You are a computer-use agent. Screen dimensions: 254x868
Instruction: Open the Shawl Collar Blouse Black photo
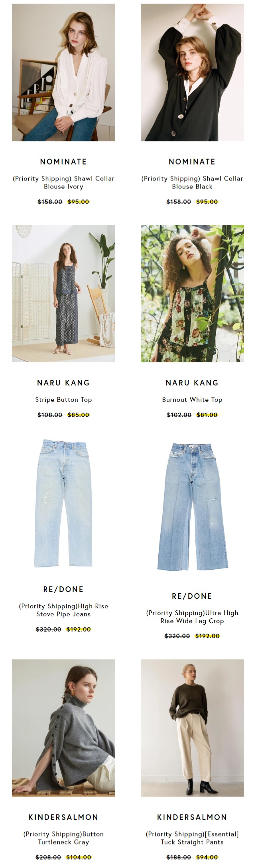(x=192, y=72)
